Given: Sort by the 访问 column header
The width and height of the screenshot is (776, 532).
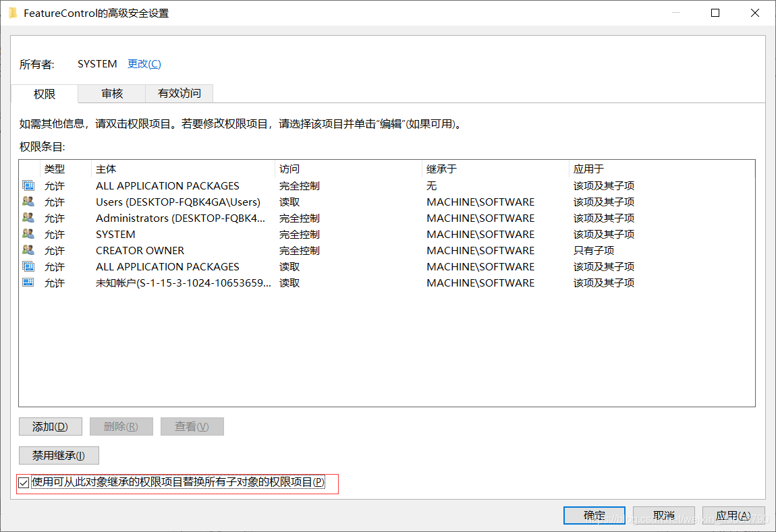Looking at the screenshot, I should click(x=348, y=169).
